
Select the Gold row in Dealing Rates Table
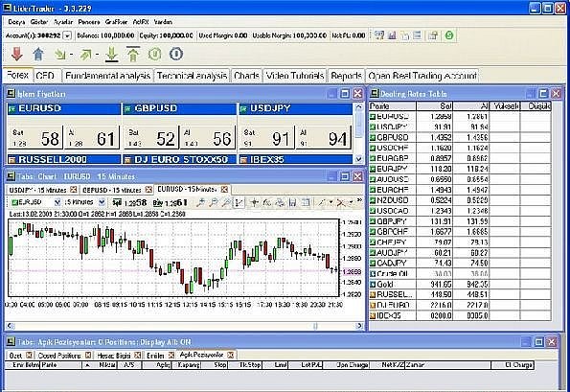(460, 284)
